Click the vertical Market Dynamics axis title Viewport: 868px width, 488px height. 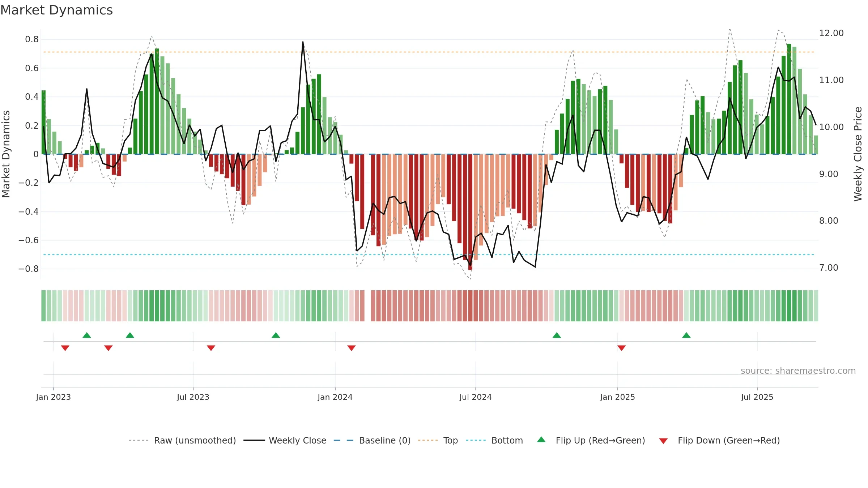[x=6, y=154]
